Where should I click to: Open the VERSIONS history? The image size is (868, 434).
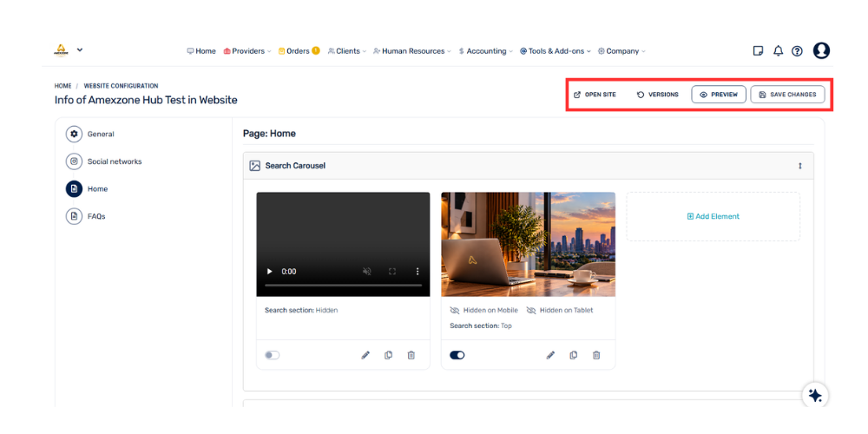pyautogui.click(x=658, y=95)
